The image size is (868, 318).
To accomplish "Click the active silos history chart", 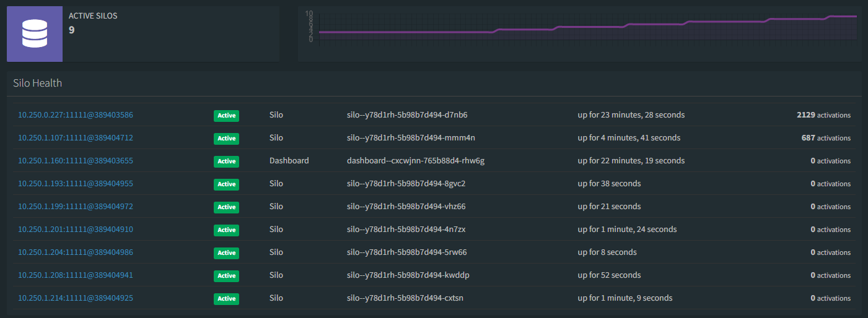I will click(579, 34).
